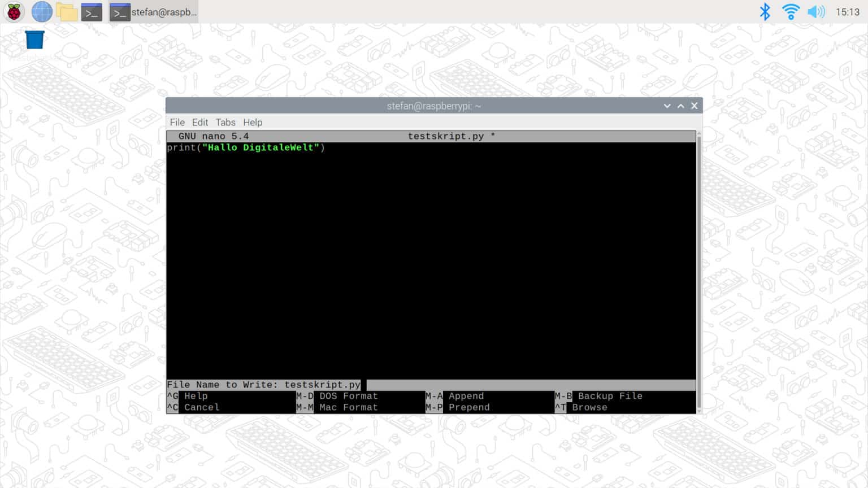The width and height of the screenshot is (868, 488).
Task: Open the Wastebasket on the desktop
Action: pos(34,38)
